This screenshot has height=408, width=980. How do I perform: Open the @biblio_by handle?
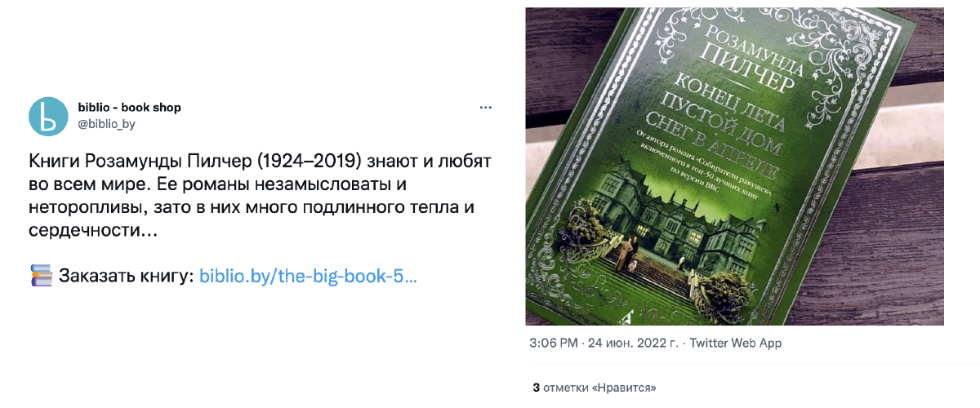106,124
